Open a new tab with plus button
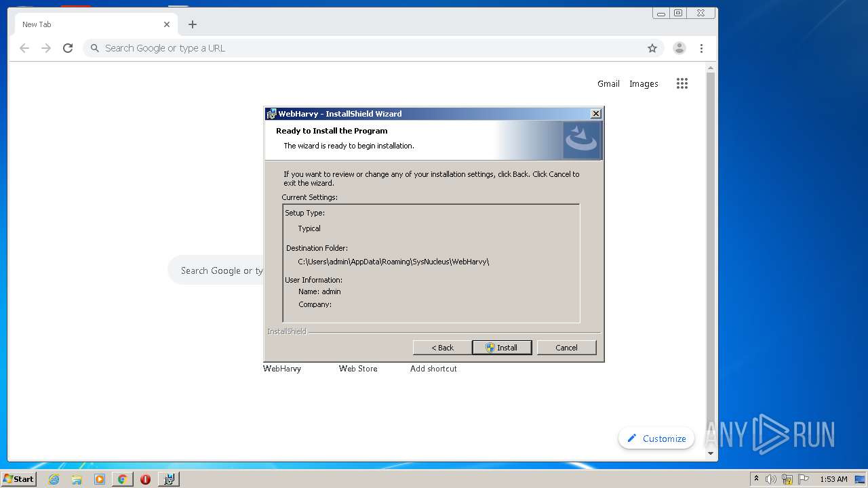The width and height of the screenshot is (868, 488). tap(193, 24)
